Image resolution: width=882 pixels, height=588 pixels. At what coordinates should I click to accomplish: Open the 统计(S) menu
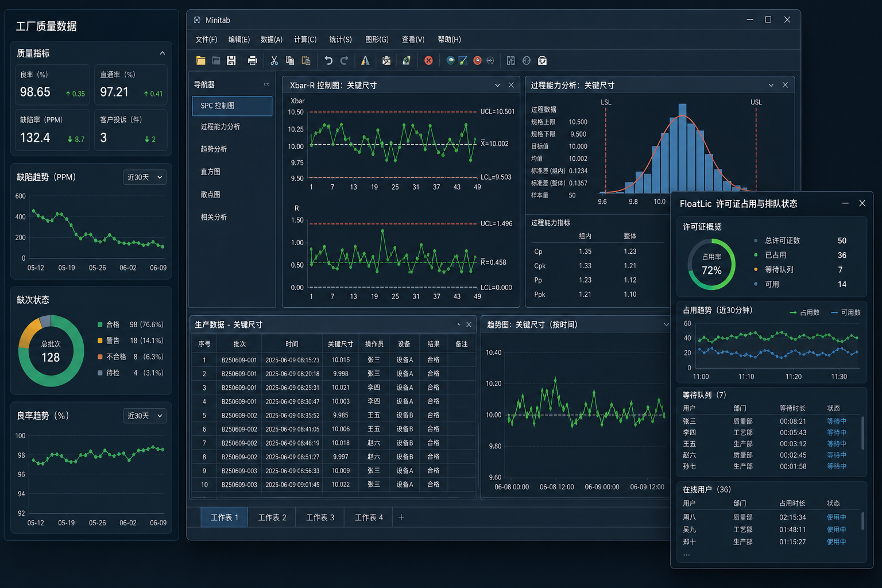tap(341, 40)
